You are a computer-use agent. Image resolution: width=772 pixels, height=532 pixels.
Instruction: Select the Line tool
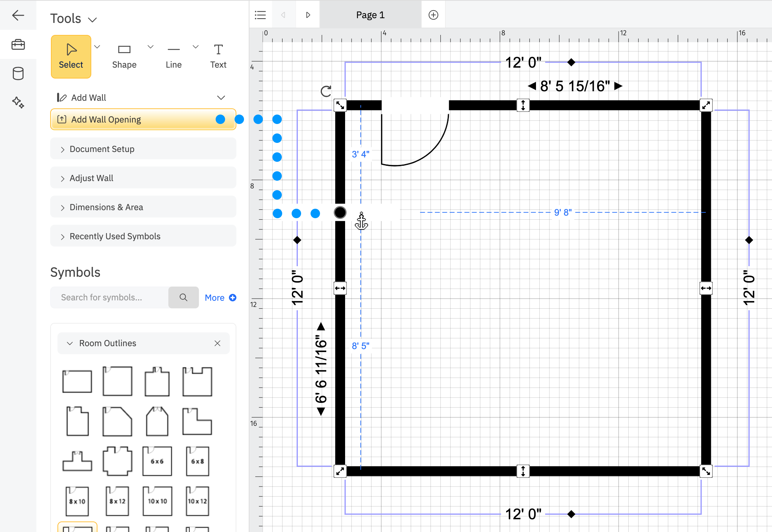coord(173,56)
